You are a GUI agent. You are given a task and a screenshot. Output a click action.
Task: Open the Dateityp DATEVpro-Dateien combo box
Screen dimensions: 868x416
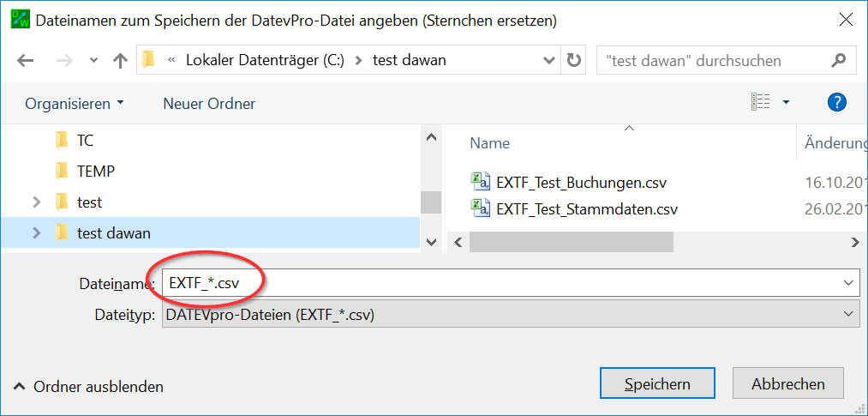pos(509,315)
